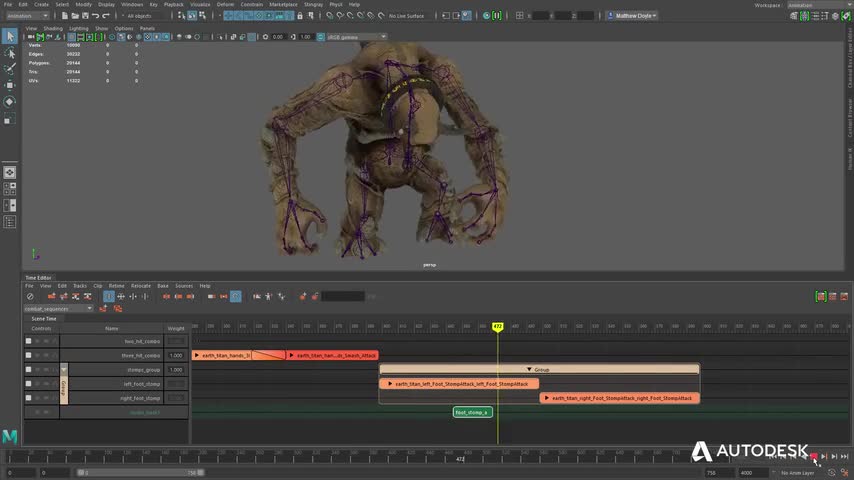Click the Autodesk account lock icon
Viewport: 854px width, 480px height.
[609, 16]
